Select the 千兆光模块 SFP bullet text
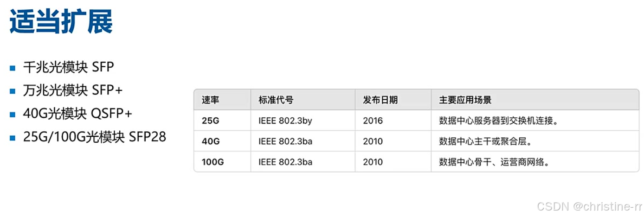 tap(69, 67)
